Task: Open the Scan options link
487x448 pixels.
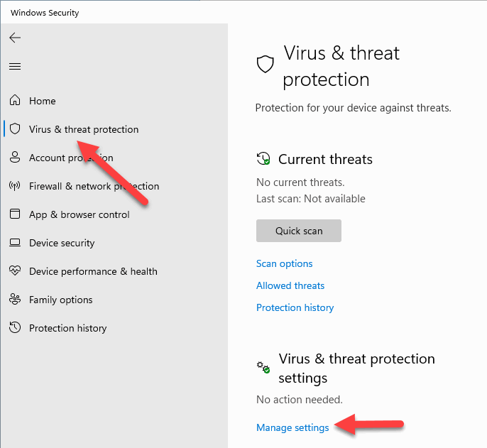Action: [284, 264]
